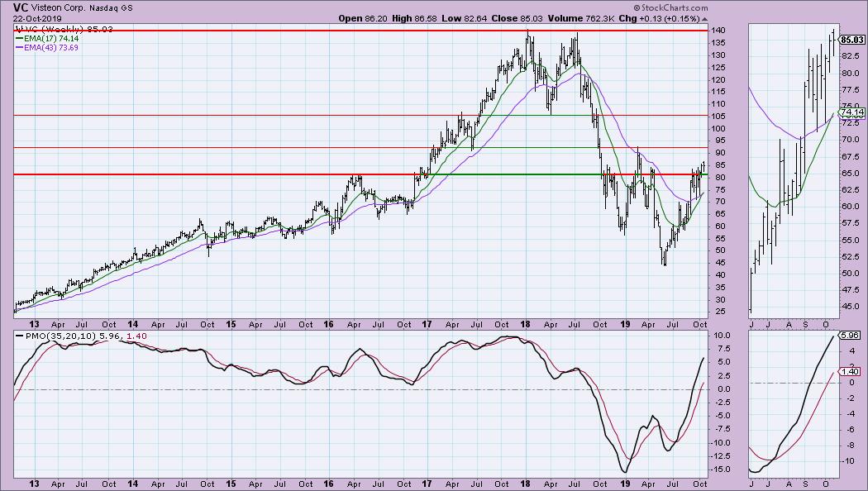The height and width of the screenshot is (491, 868).
Task: Click the PMO(35,20,10) legend label
Action: tap(61, 336)
